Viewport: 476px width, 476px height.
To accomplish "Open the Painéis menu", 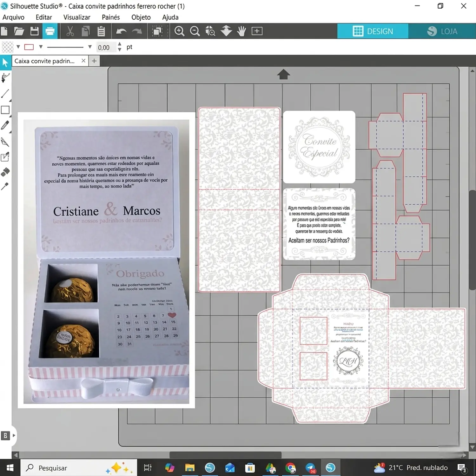I will (111, 17).
